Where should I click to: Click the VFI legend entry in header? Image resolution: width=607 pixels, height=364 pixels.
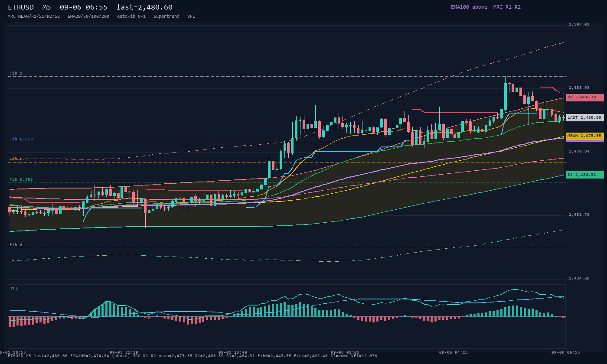(191, 16)
